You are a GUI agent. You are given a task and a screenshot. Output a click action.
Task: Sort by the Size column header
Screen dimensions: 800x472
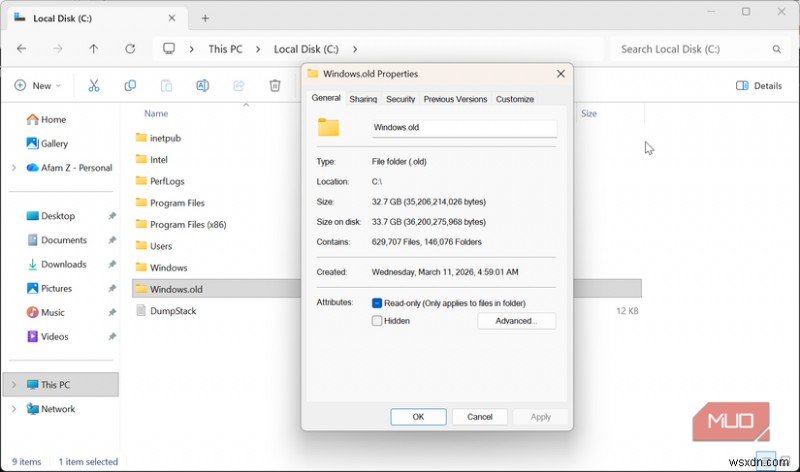(x=589, y=113)
